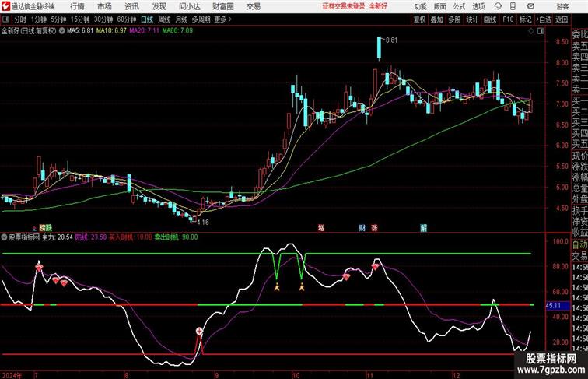Switch to 15分钟 chart period
Screen dimensions: 588x379
point(80,19)
